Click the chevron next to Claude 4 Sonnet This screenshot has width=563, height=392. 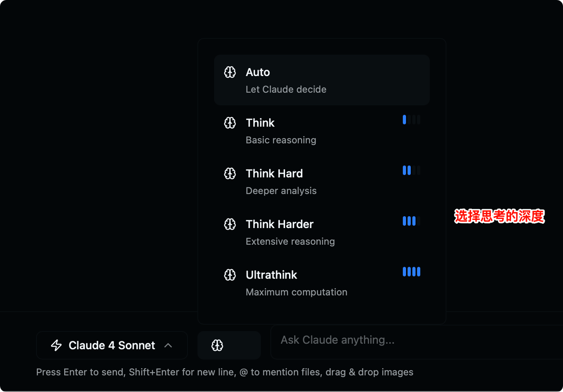pos(168,345)
